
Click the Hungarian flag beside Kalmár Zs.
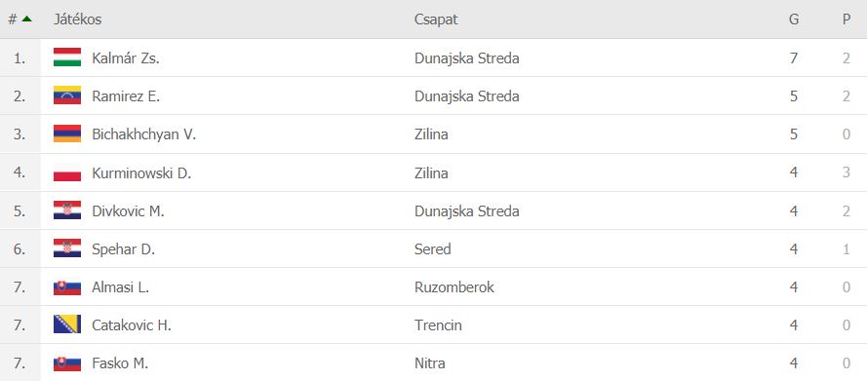tap(67, 57)
